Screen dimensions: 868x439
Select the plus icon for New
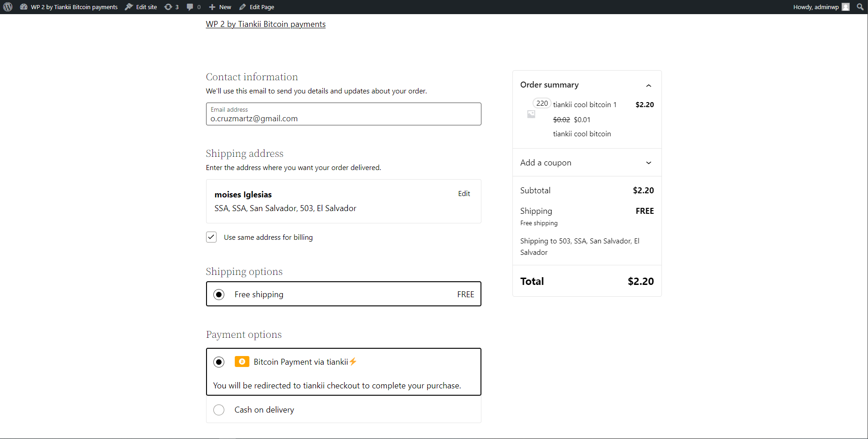tap(212, 7)
